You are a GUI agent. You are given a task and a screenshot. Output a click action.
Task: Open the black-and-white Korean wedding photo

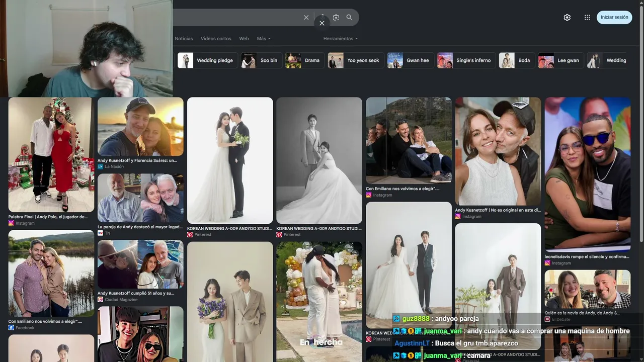click(319, 160)
